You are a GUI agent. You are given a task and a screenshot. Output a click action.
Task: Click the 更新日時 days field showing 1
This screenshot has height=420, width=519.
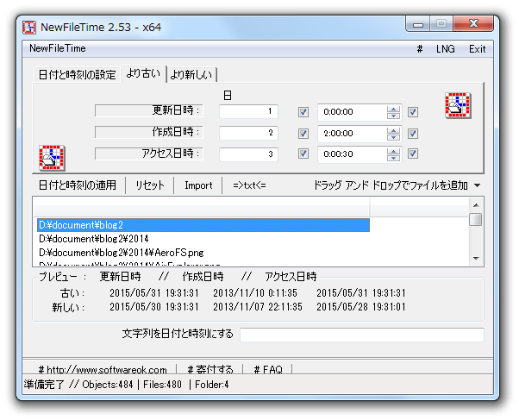pos(248,111)
